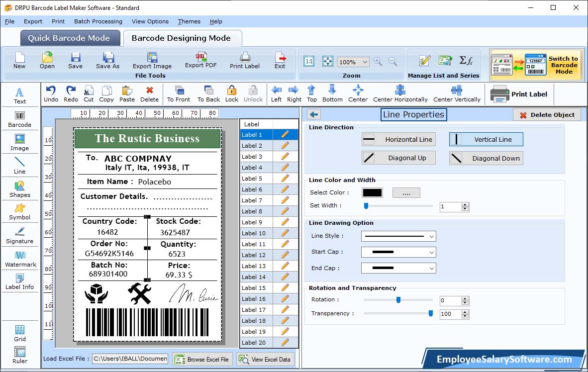Image resolution: width=588 pixels, height=372 pixels.
Task: Click the zoom in magnifier
Action: pos(378,62)
